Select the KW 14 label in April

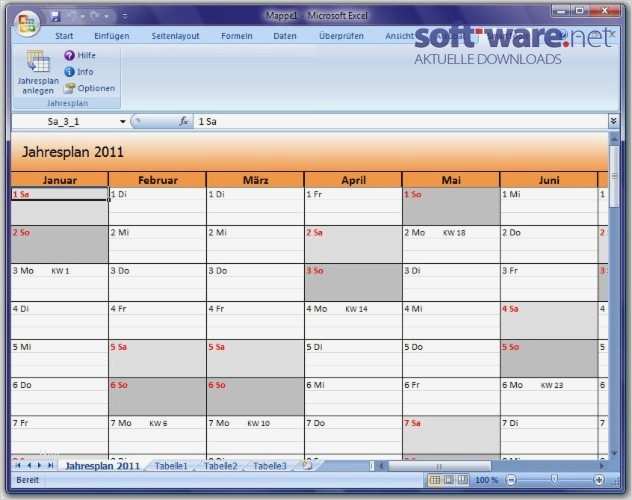pos(356,309)
